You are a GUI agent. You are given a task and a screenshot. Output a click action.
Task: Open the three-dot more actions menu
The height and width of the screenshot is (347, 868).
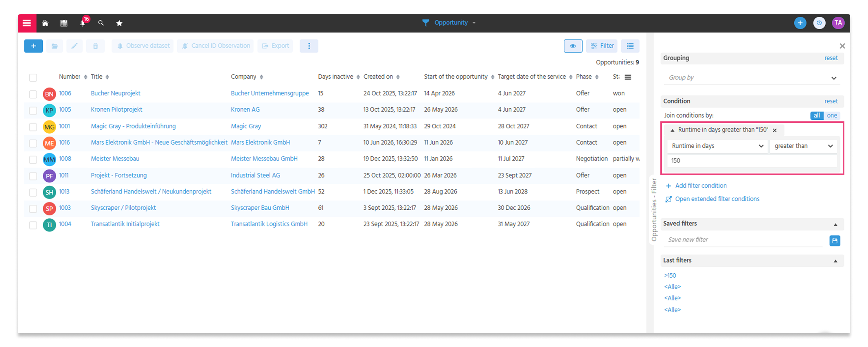[x=309, y=46]
